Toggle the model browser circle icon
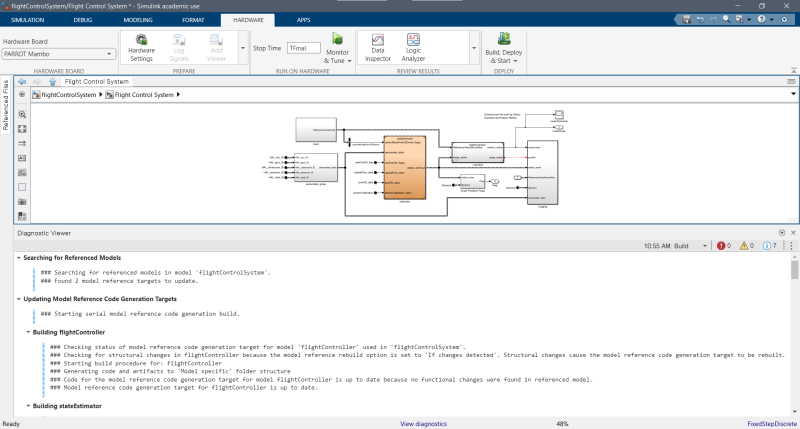Image resolution: width=800 pixels, height=429 pixels. (x=22, y=94)
